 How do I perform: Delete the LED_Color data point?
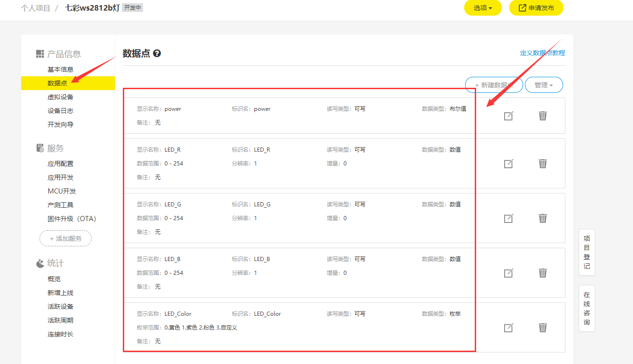pos(543,327)
